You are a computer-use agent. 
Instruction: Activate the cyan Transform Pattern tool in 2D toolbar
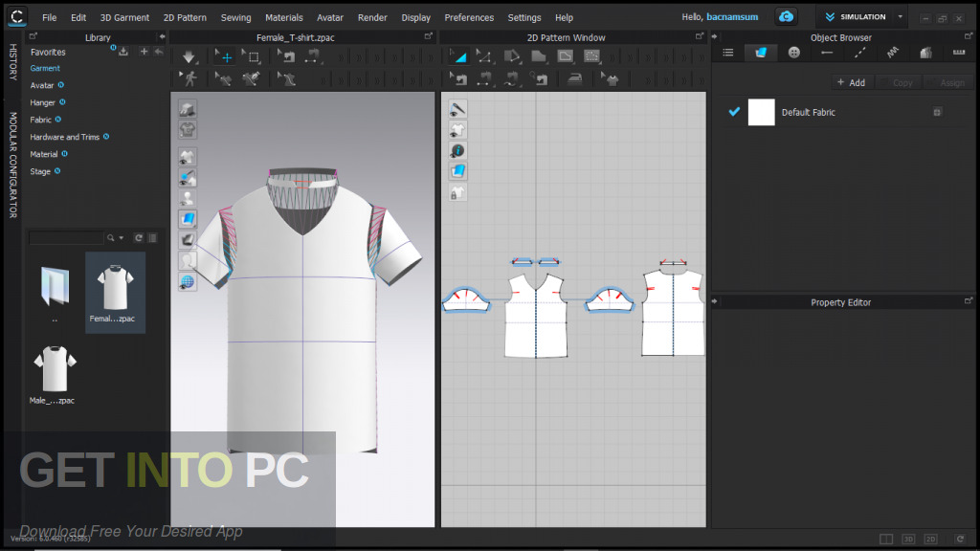(x=458, y=57)
